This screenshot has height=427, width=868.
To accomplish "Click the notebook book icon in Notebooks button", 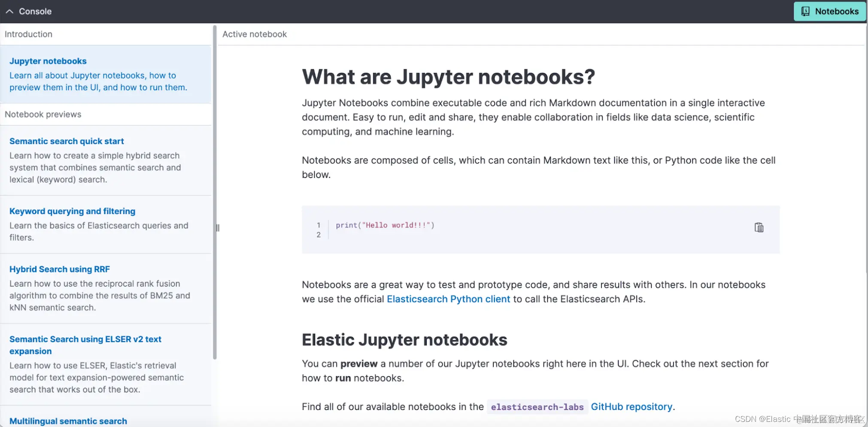I will pos(806,12).
